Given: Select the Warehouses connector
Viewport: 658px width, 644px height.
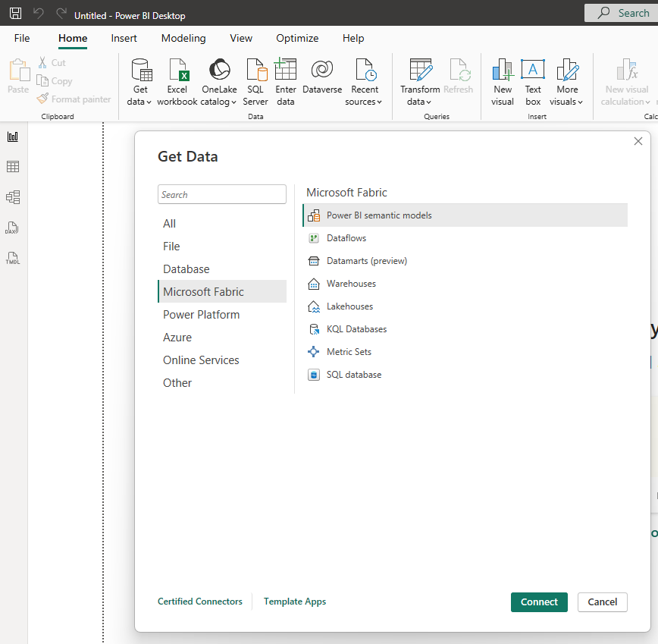Looking at the screenshot, I should (465, 284).
